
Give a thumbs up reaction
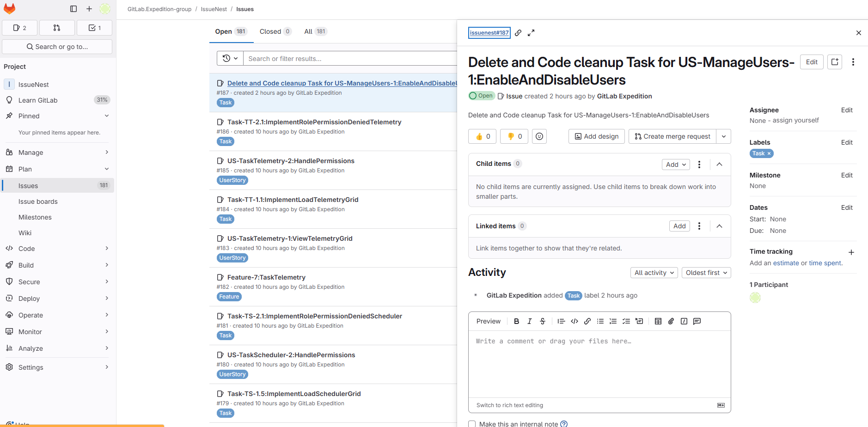pyautogui.click(x=483, y=136)
